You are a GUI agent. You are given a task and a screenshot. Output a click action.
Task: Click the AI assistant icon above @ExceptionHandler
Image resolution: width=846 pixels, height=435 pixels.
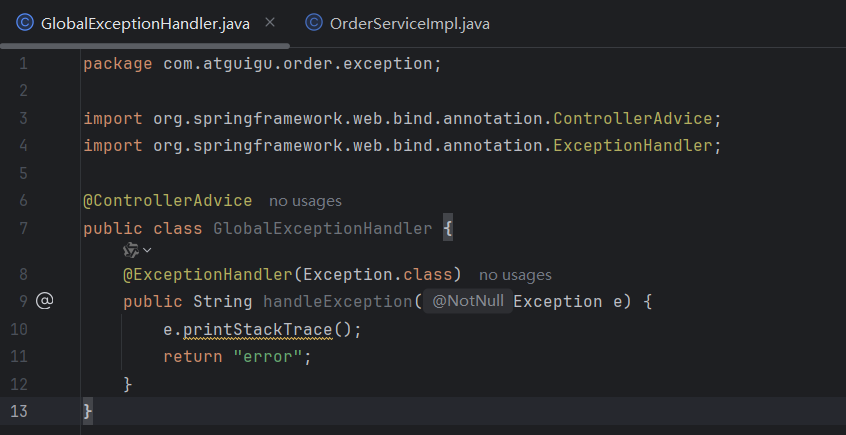tap(131, 250)
